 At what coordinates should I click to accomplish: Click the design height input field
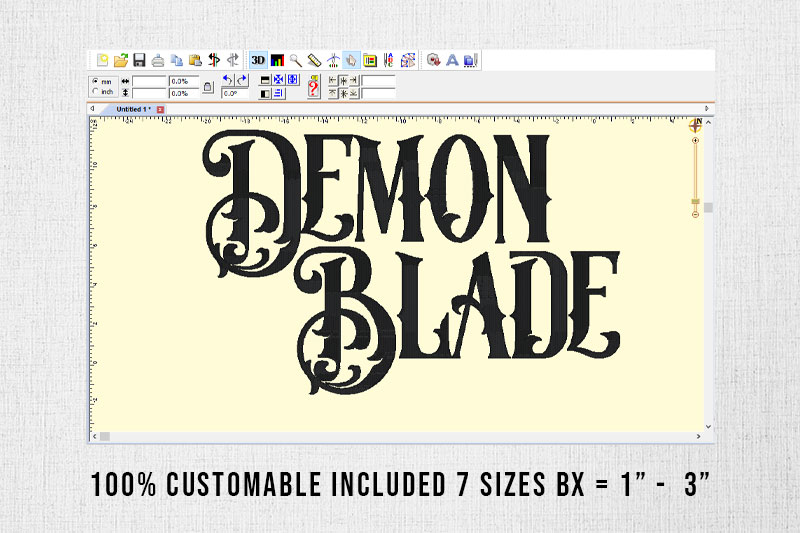[x=149, y=93]
